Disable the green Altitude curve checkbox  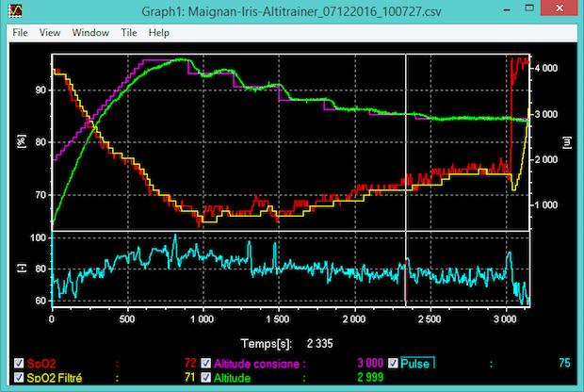click(206, 378)
